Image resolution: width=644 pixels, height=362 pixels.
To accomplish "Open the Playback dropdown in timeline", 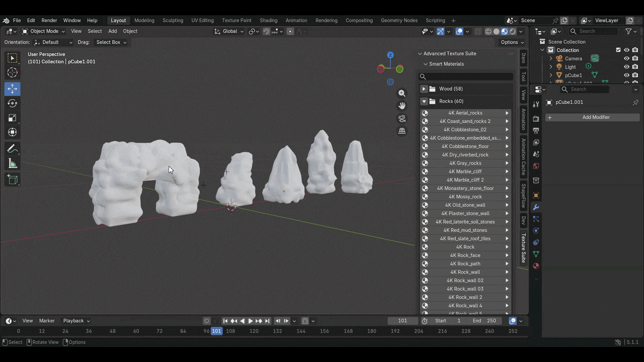I will click(x=76, y=321).
